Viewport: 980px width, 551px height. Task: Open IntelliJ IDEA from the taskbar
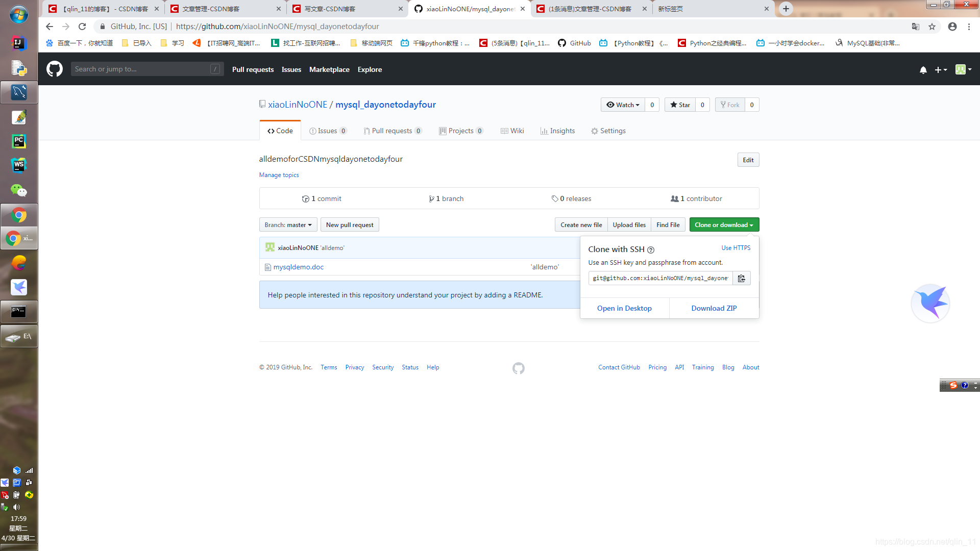click(x=19, y=43)
